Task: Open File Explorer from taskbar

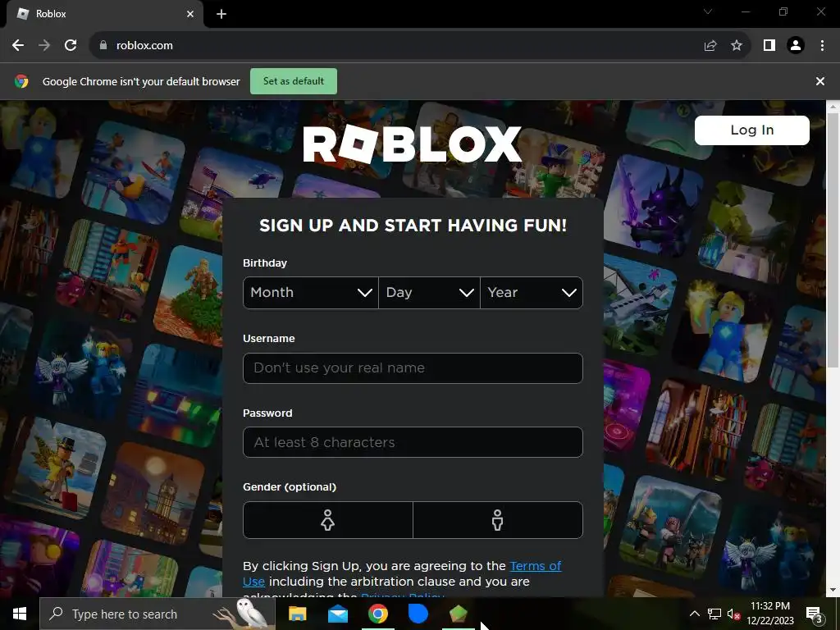Action: click(x=297, y=614)
